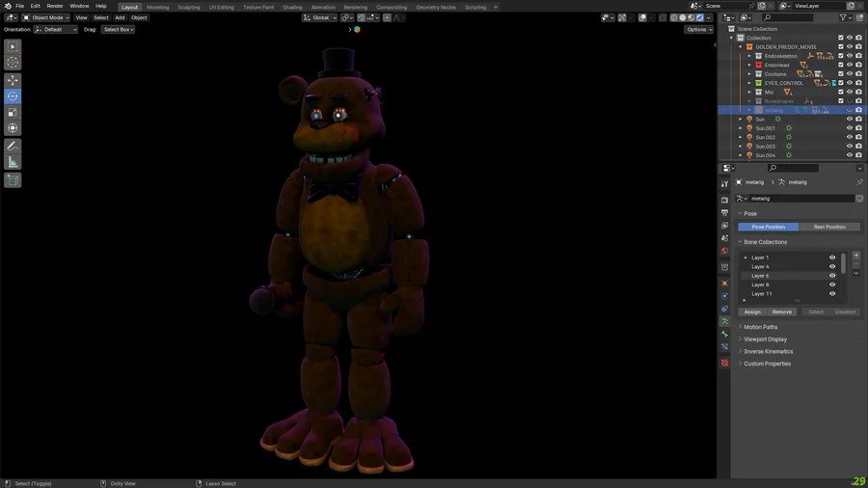Screen dimensions: 868x488
Task: Open the Global orientation dropdown
Action: (320, 17)
